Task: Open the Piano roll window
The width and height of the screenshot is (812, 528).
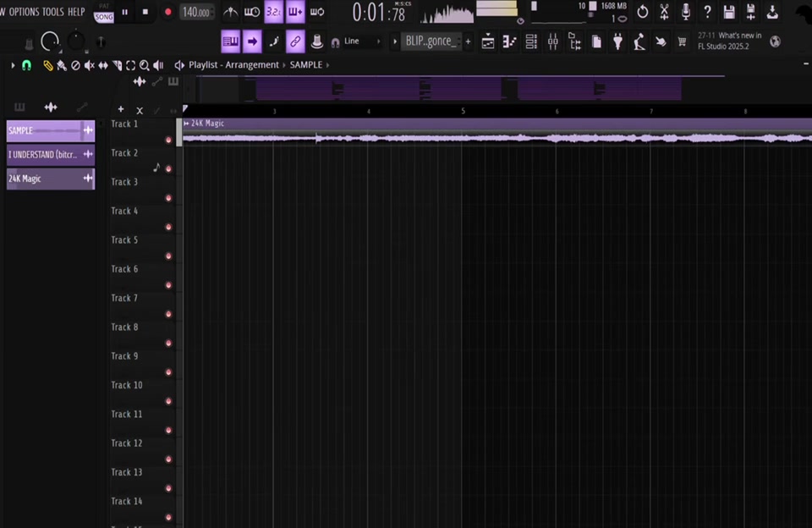Action: [x=509, y=42]
